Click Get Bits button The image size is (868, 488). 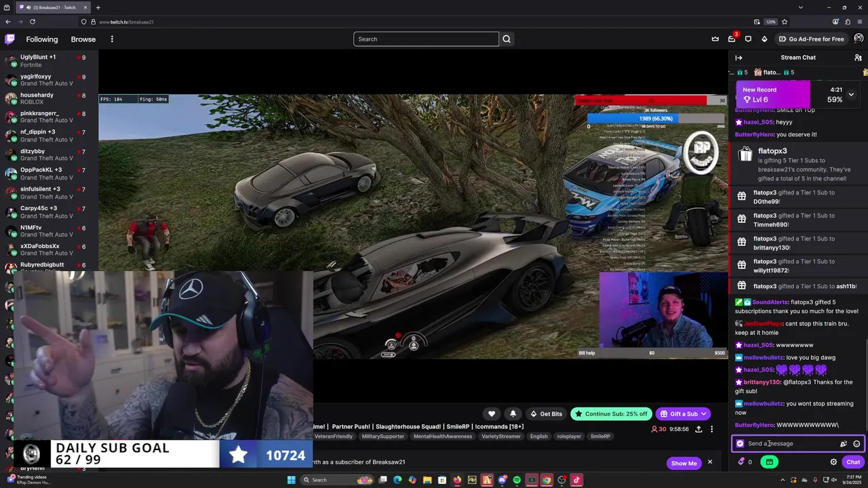pyautogui.click(x=547, y=414)
